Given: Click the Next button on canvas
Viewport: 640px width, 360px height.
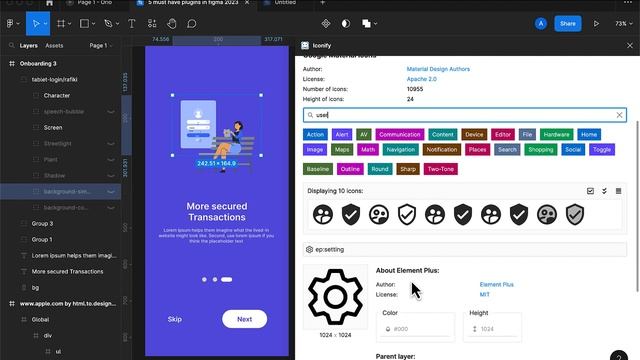Looking at the screenshot, I should tap(244, 319).
